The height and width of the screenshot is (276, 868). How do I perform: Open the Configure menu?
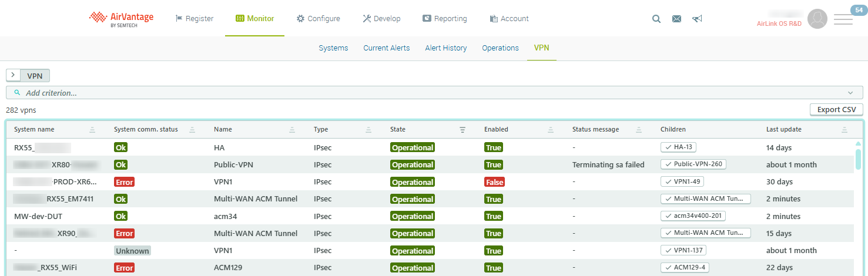pyautogui.click(x=318, y=19)
